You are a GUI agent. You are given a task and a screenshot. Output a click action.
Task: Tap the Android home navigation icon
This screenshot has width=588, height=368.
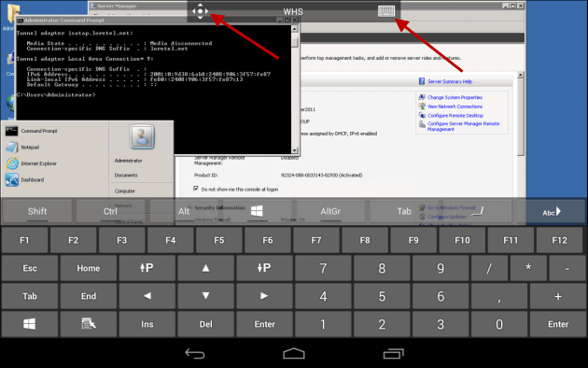click(294, 353)
